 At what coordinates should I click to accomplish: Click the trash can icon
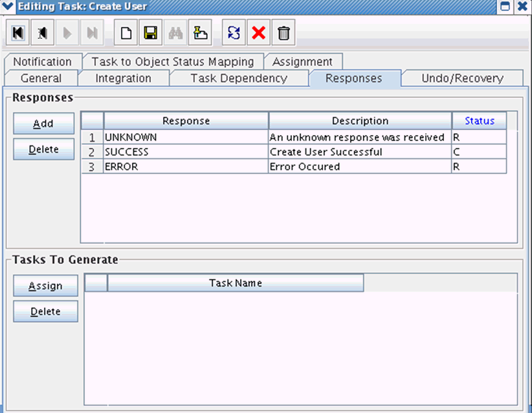[283, 33]
